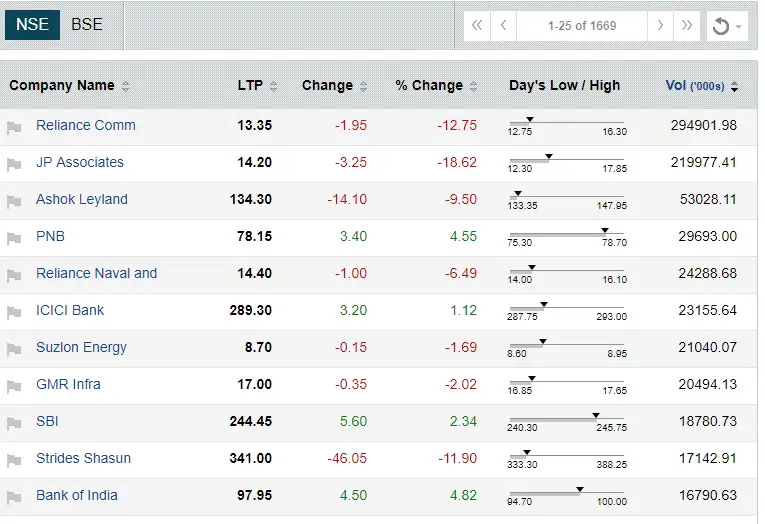
Task: Flag the JP Associates row
Action: (x=14, y=165)
